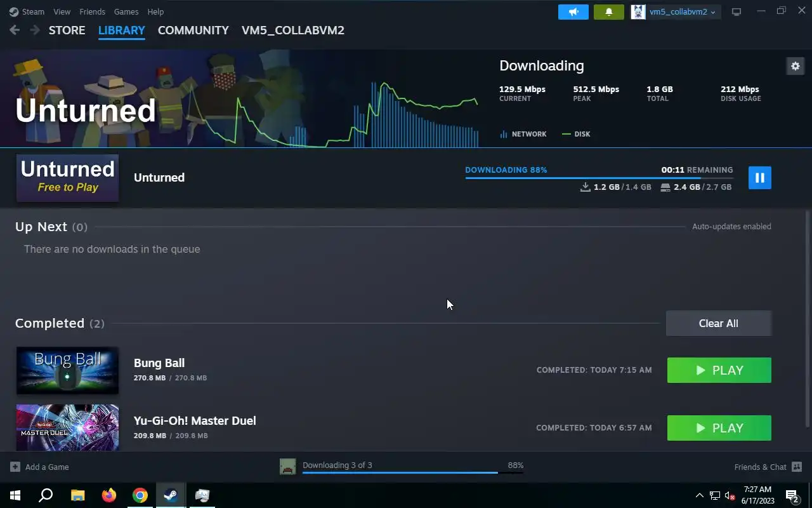Viewport: 812px width, 508px height.
Task: Pause the Unturned download
Action: tap(760, 178)
